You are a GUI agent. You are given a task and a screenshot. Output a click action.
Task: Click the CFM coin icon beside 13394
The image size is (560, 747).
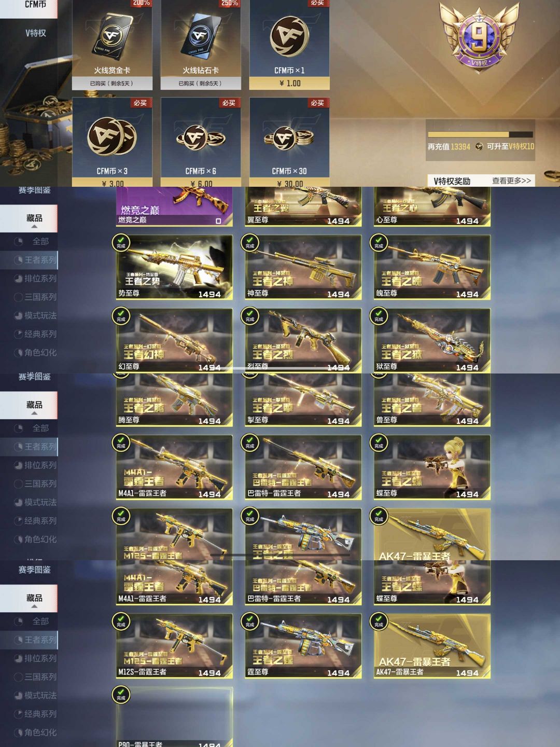[x=479, y=147]
